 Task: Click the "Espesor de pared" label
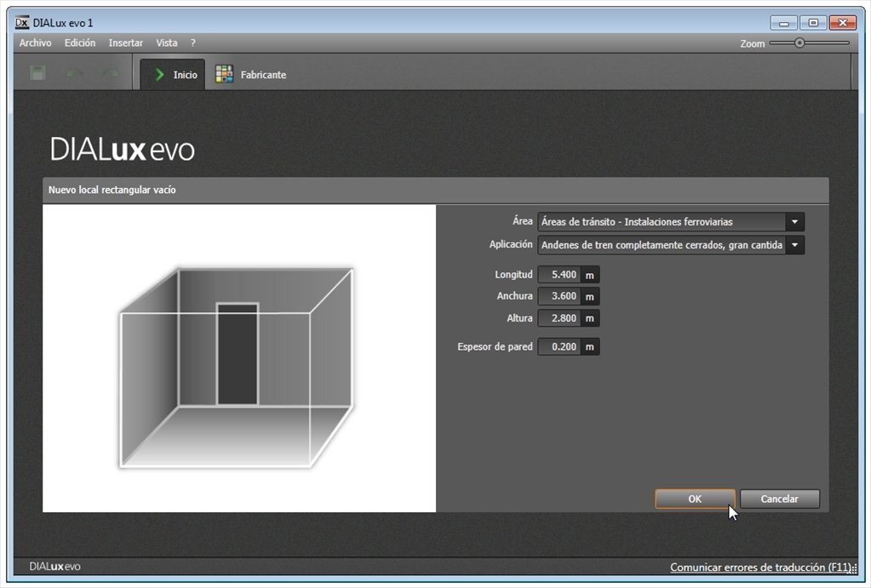tap(495, 346)
